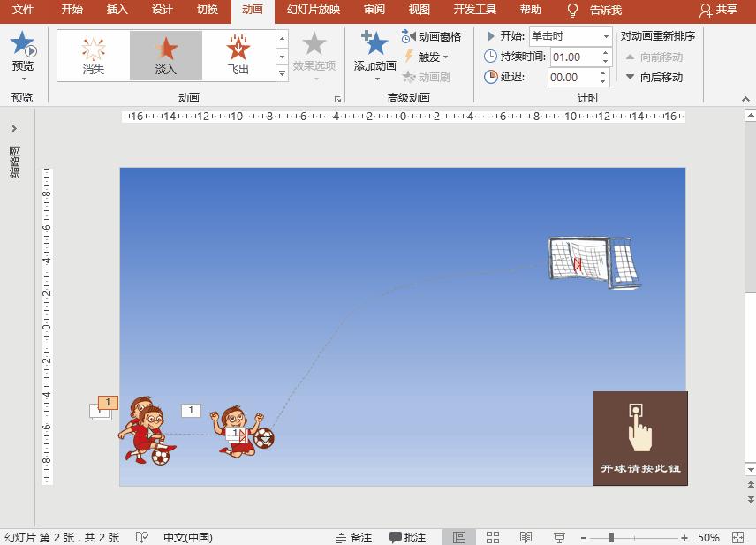Open the 插入 (Insert) tab
This screenshot has height=545, width=756.
pyautogui.click(x=116, y=11)
